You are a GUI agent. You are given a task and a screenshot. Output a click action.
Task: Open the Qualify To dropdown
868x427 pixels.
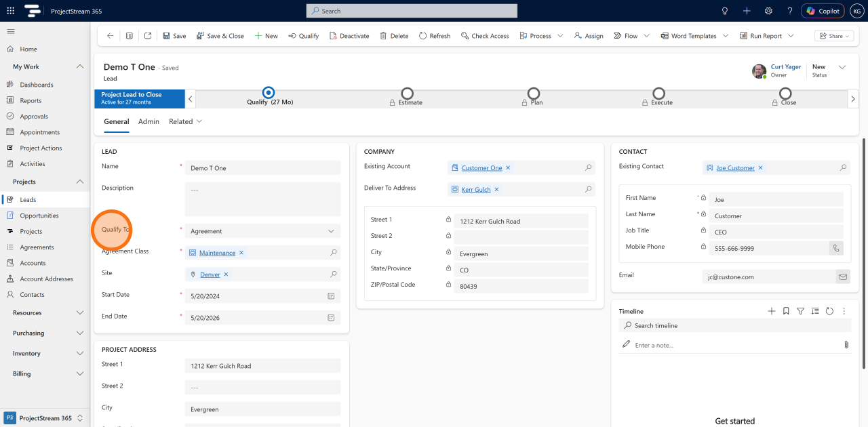click(x=262, y=231)
